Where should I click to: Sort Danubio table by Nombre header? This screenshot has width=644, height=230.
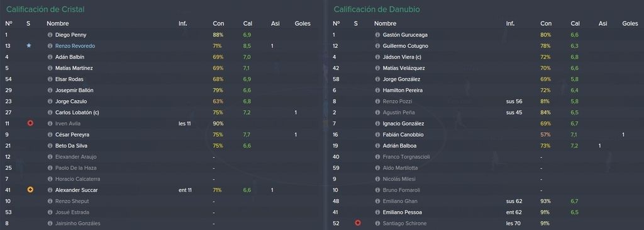[386, 24]
